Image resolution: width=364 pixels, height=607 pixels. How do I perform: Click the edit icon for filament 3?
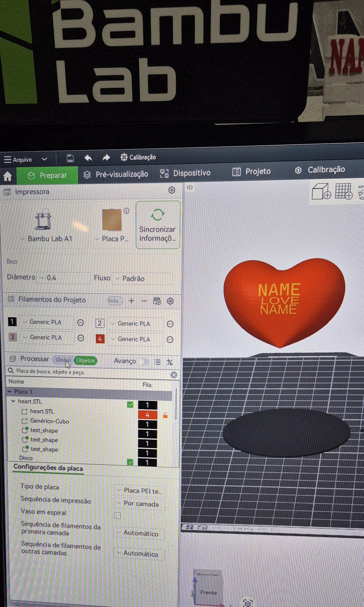[x=81, y=338]
